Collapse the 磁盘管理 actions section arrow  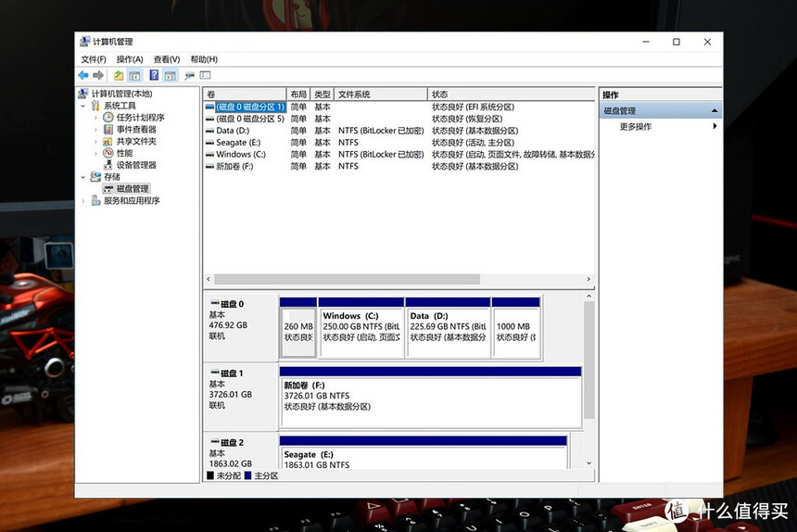[x=715, y=110]
